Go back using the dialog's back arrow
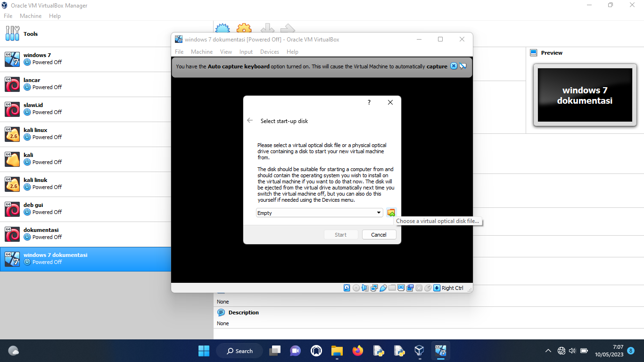The width and height of the screenshot is (644, 362). (x=250, y=121)
